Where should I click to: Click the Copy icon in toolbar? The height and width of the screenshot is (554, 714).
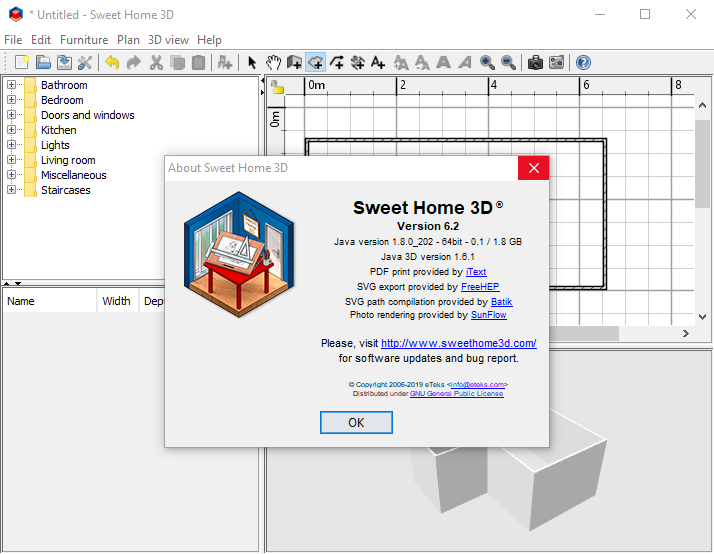[x=178, y=62]
